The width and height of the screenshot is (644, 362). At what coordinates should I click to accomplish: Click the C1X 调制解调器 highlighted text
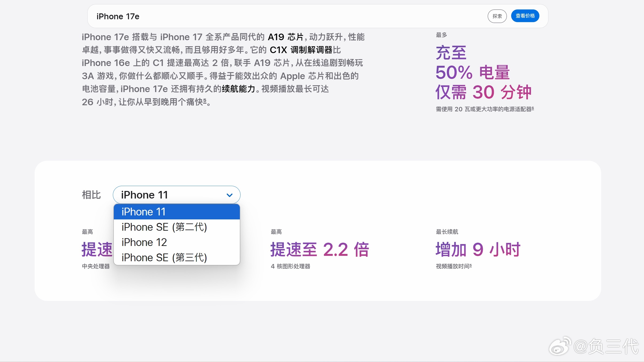(301, 50)
